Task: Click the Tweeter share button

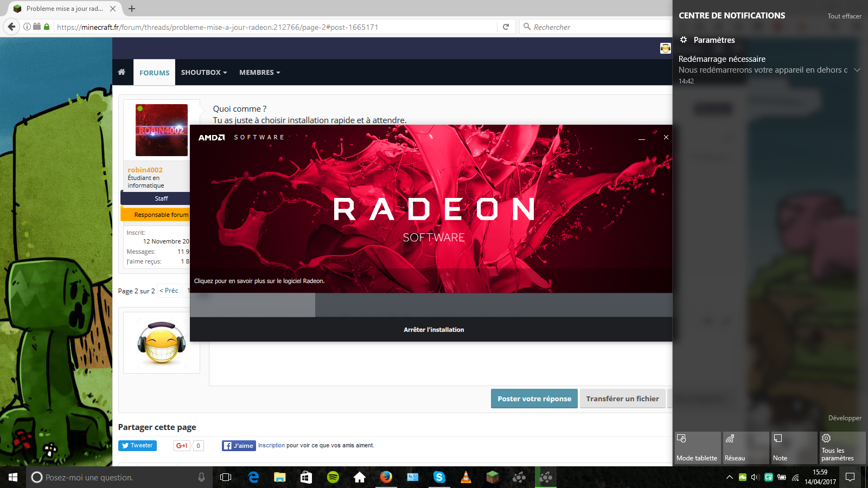Action: 137,446
